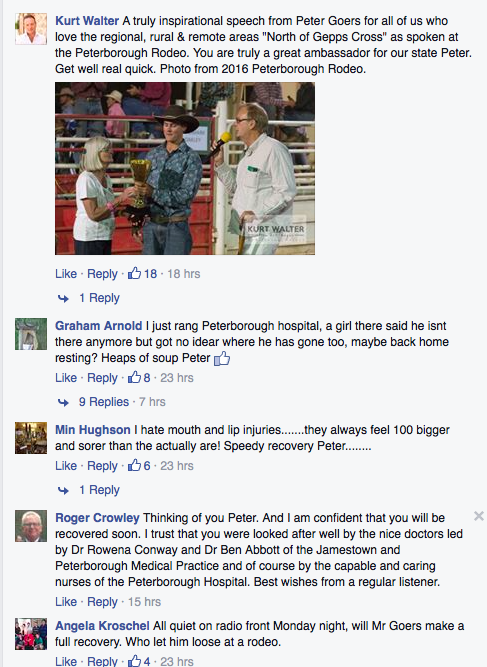
Task: Like Kurt Walter's comment
Action: coord(66,274)
